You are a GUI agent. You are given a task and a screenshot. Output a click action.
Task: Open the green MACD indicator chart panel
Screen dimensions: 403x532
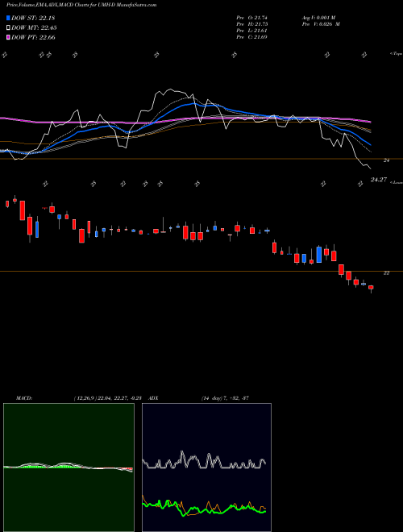(x=69, y=468)
